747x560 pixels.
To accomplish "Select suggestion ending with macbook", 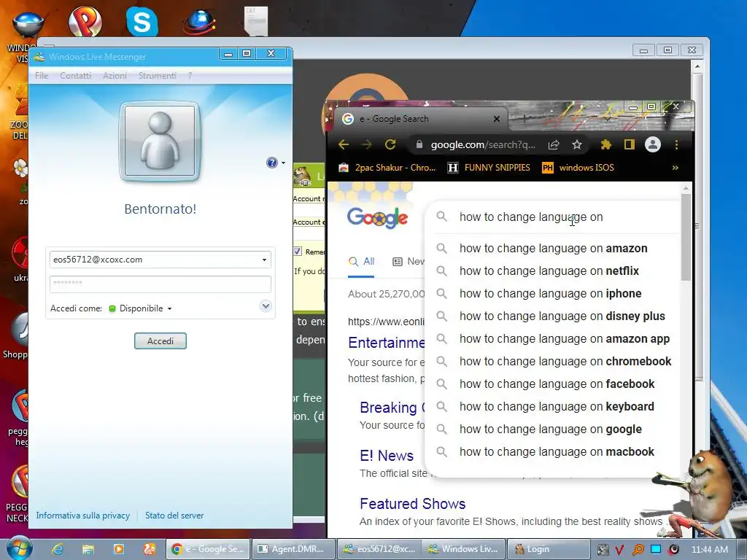I will click(554, 452).
